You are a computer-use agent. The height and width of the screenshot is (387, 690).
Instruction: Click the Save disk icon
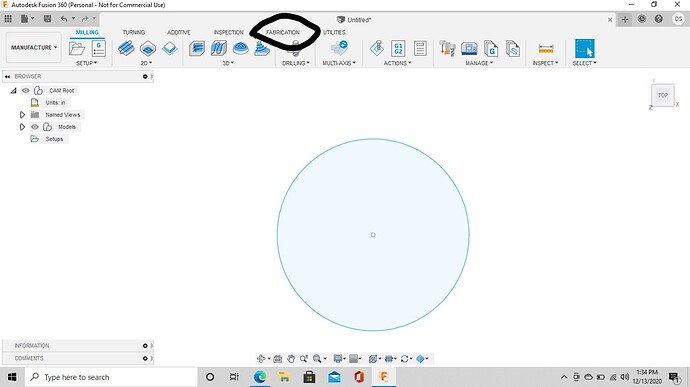pos(47,18)
